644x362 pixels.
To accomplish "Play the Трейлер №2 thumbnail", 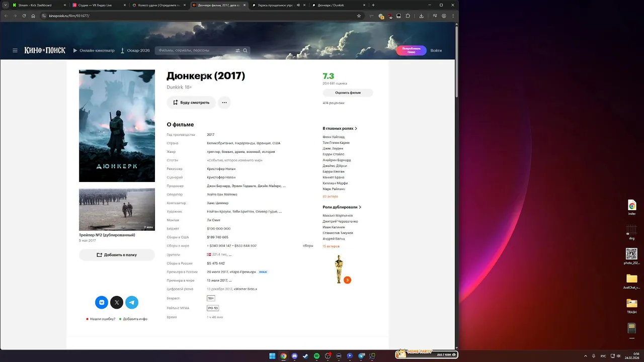I will [117, 210].
